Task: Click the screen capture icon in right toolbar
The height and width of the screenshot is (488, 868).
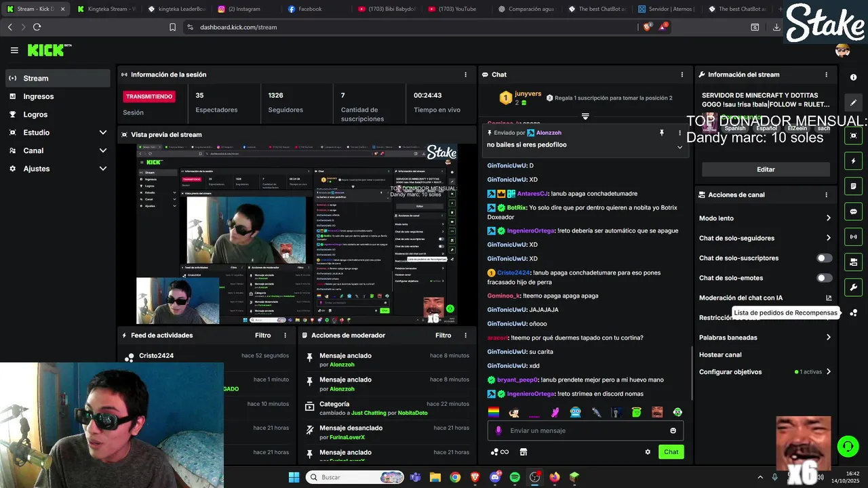Action: click(853, 136)
